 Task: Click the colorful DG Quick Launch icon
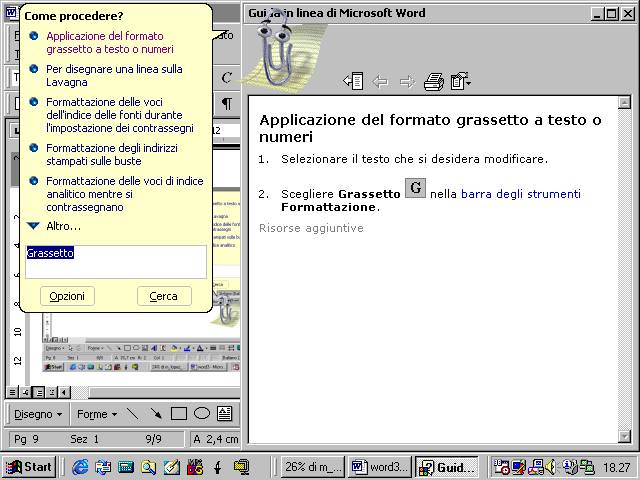coord(195,467)
